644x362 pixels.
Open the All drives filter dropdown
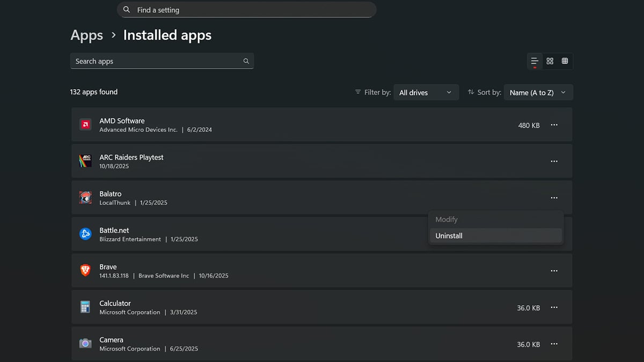426,92
